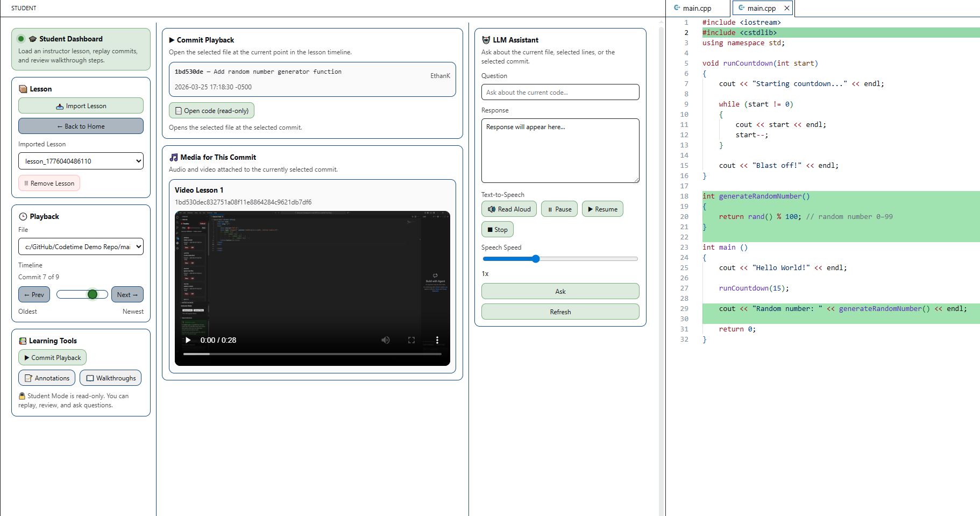
Task: Adjust the Speech Speed slider
Action: pyautogui.click(x=535, y=259)
